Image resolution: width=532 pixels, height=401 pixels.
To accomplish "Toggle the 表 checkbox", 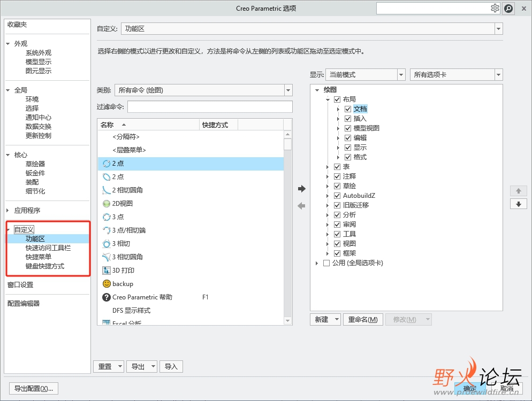I will tap(337, 167).
